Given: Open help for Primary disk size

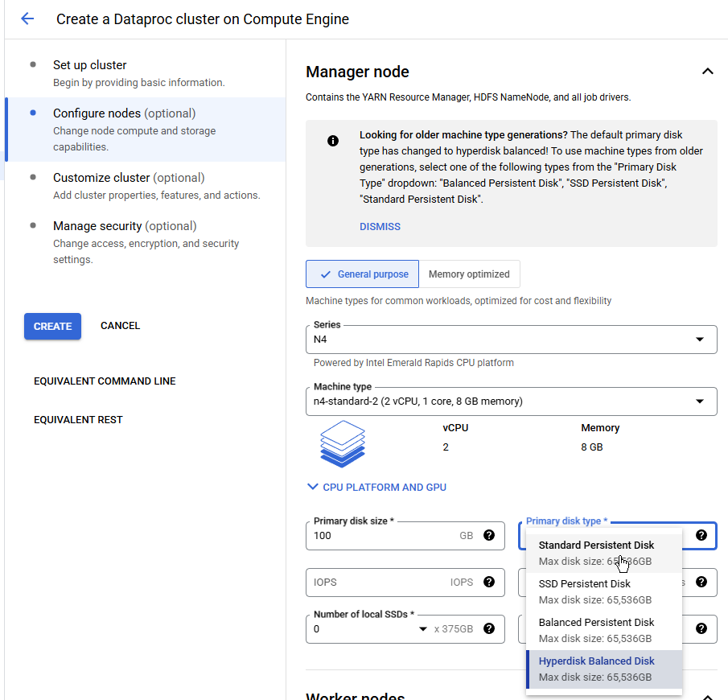Looking at the screenshot, I should (x=489, y=535).
